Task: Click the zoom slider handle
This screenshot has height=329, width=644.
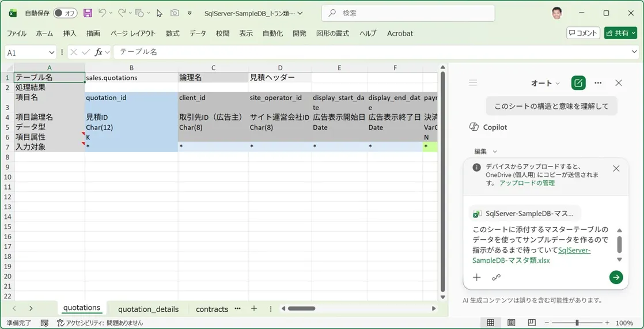Action: tap(577, 323)
